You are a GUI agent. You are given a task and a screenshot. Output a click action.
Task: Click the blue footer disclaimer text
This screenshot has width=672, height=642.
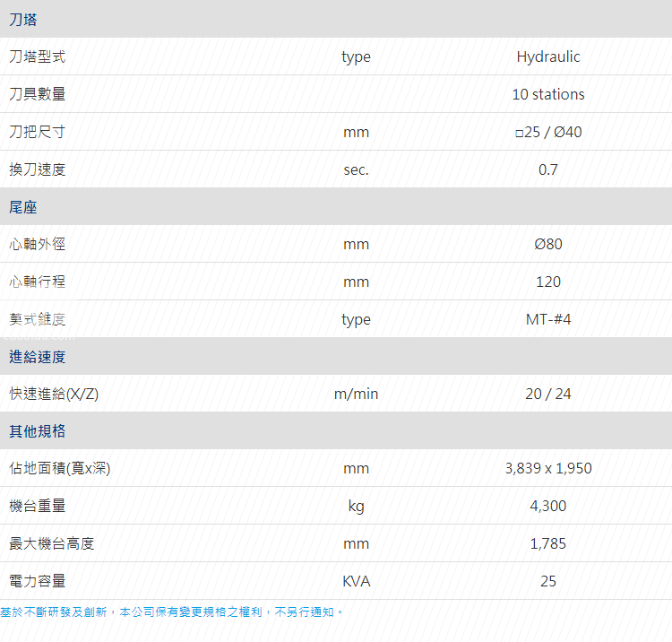pos(172,612)
